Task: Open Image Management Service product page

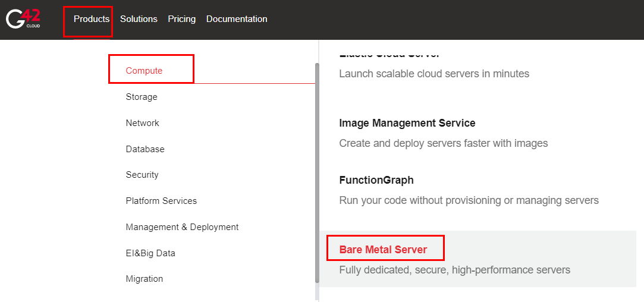Action: [x=407, y=123]
